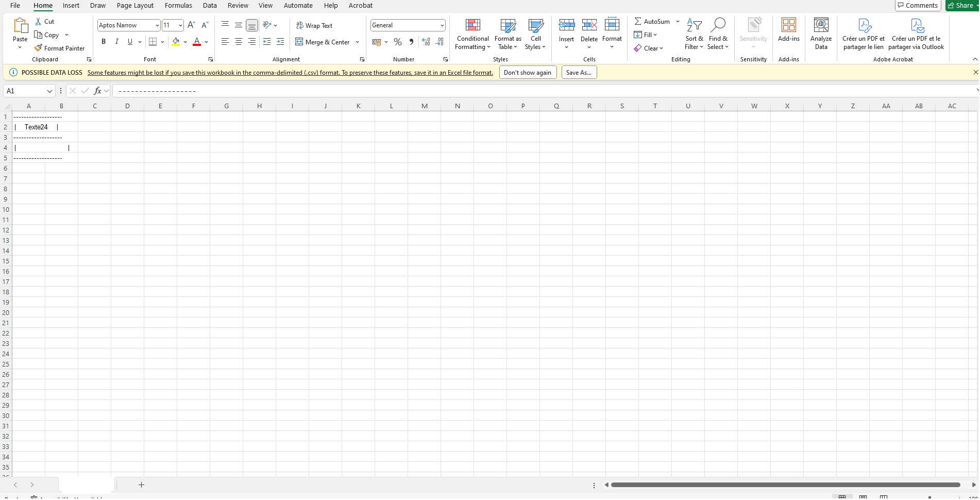Click the Format as Table icon

[x=508, y=25]
